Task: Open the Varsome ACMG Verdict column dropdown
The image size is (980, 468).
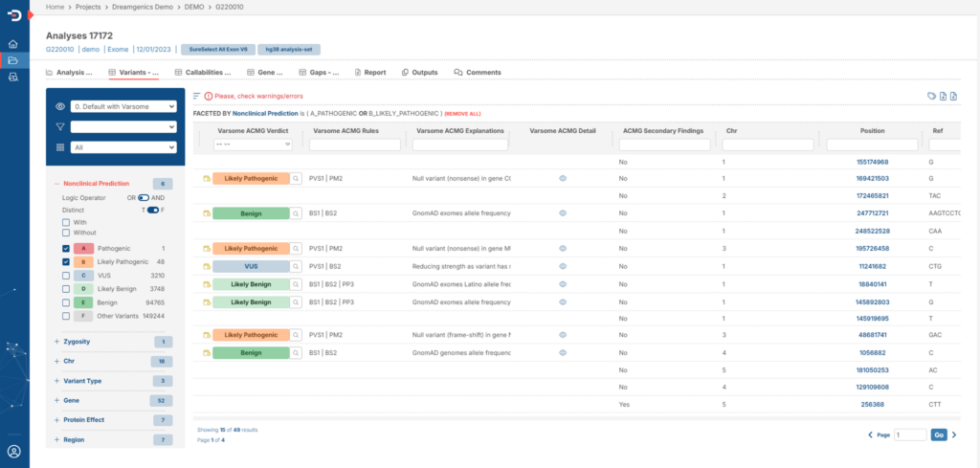Action: coord(253,145)
